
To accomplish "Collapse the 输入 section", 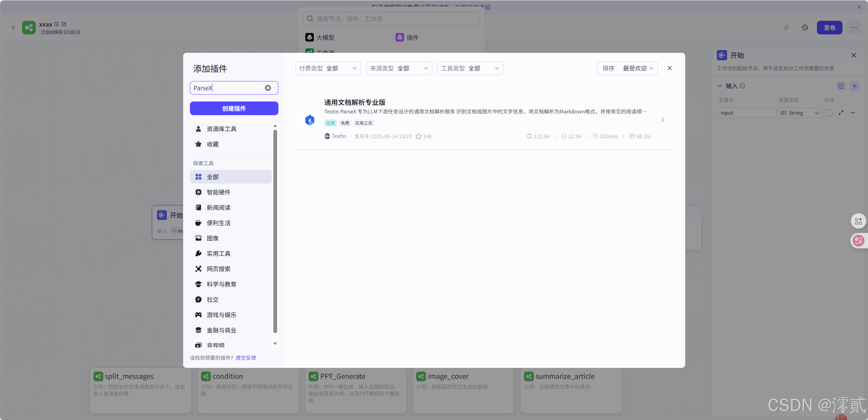I will [720, 86].
